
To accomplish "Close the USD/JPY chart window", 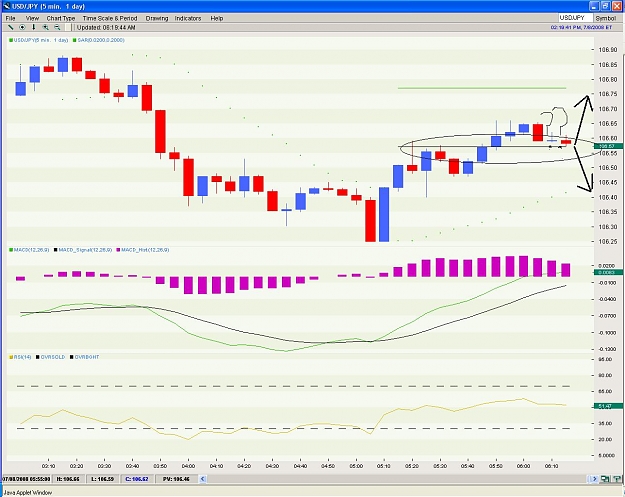I will point(616,6).
